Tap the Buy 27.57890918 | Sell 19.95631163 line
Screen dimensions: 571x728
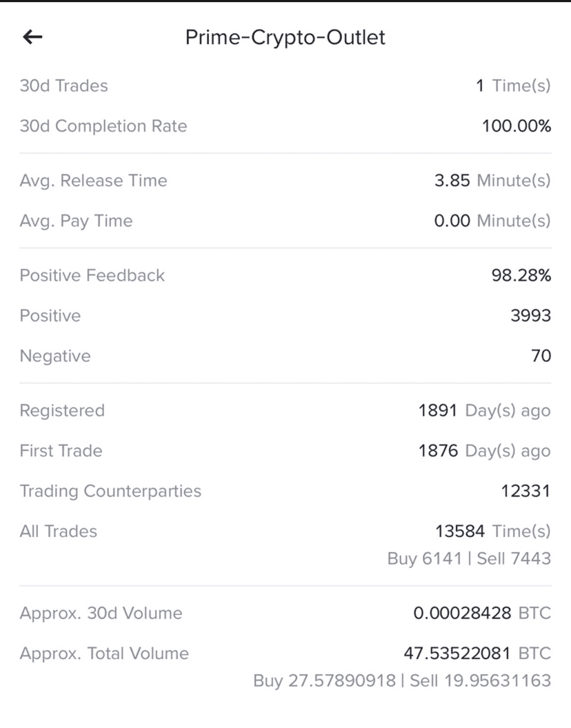(x=402, y=681)
